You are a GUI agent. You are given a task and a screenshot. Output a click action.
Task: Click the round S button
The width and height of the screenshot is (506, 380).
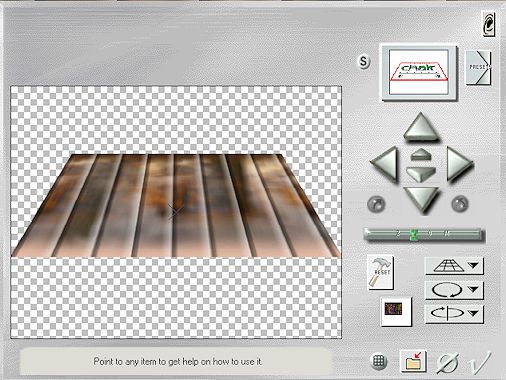[x=364, y=62]
